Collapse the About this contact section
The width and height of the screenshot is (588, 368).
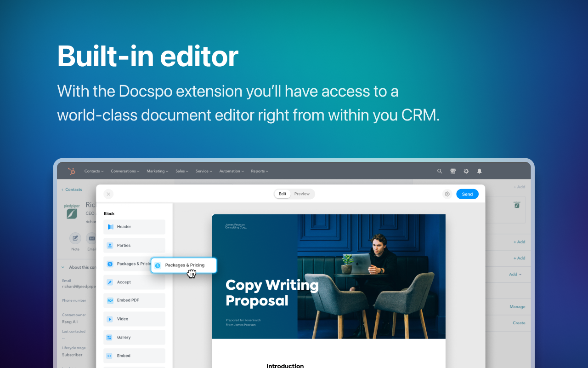[x=63, y=267]
